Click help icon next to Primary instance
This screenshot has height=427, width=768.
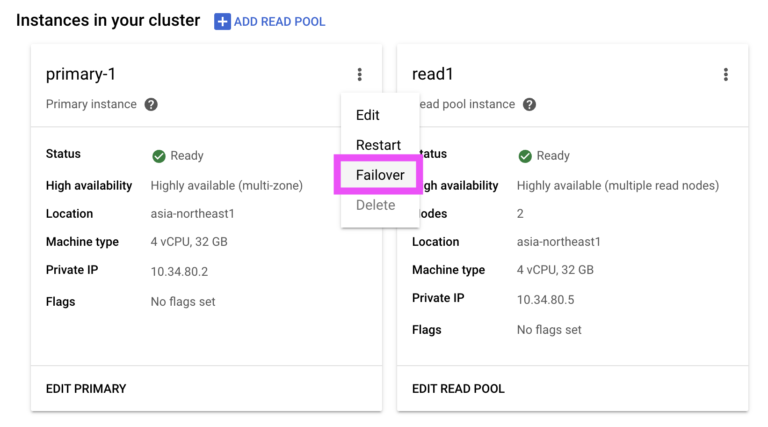pos(151,104)
